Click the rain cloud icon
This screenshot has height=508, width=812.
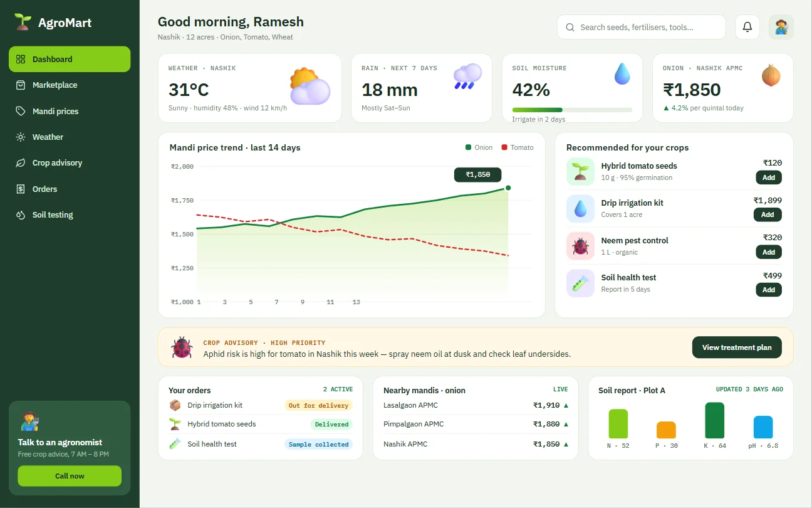point(467,76)
